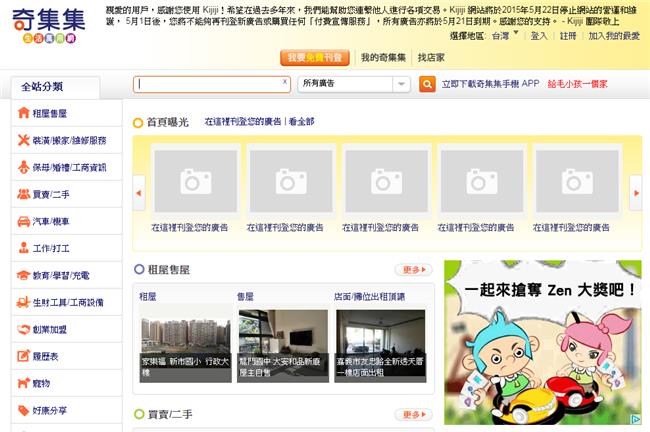The width and height of the screenshot is (650, 432).
Task: Click the 奇集集 site logo
Action: (x=49, y=26)
